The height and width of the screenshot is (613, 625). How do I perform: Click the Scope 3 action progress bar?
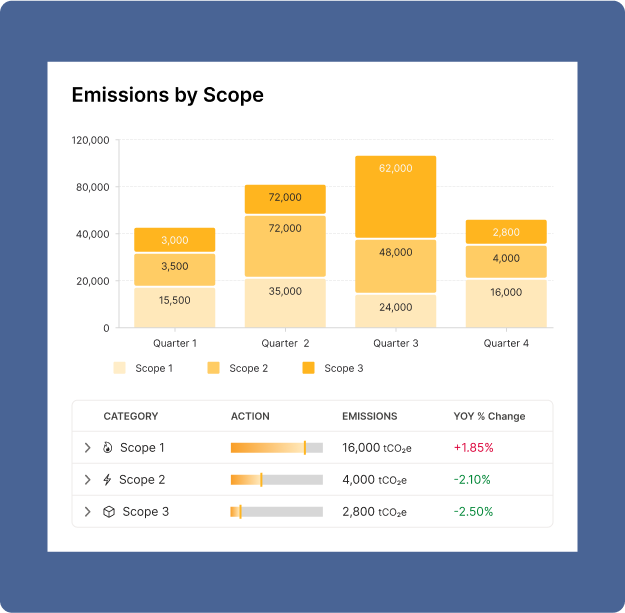276,512
